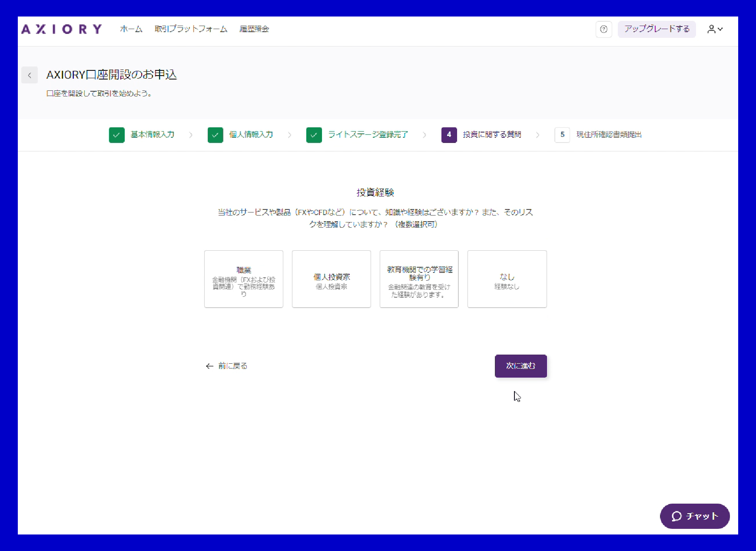This screenshot has height=551, width=756.
Task: Select the 教育機関での学習経験有り option
Action: 419,279
